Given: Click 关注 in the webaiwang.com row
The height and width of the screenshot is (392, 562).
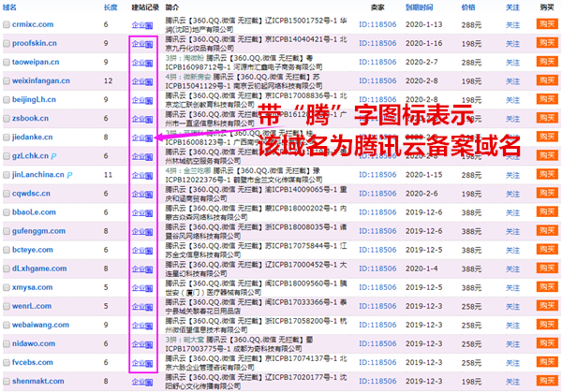Looking at the screenshot, I should coord(512,326).
